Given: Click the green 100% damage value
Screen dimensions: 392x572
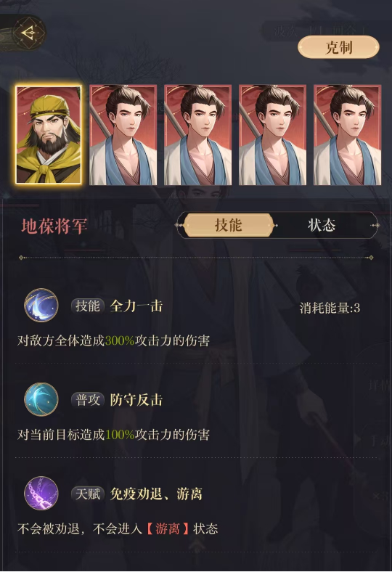Looking at the screenshot, I should (120, 435).
